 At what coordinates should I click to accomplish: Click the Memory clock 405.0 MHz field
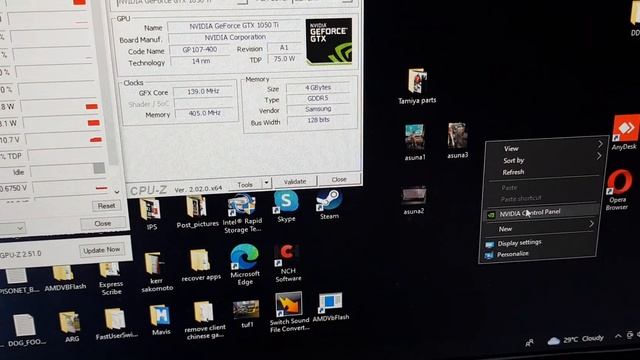pyautogui.click(x=204, y=113)
